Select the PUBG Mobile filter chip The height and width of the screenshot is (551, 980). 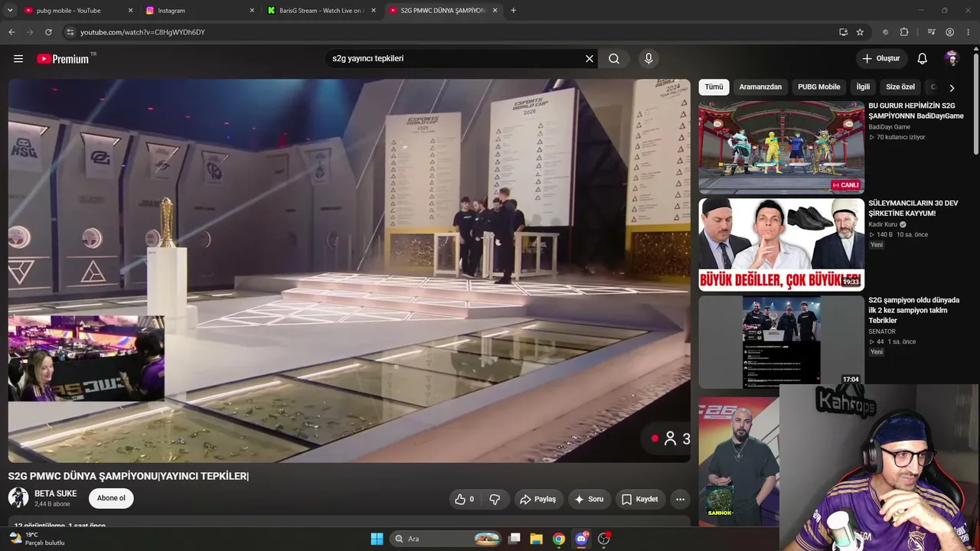point(819,87)
